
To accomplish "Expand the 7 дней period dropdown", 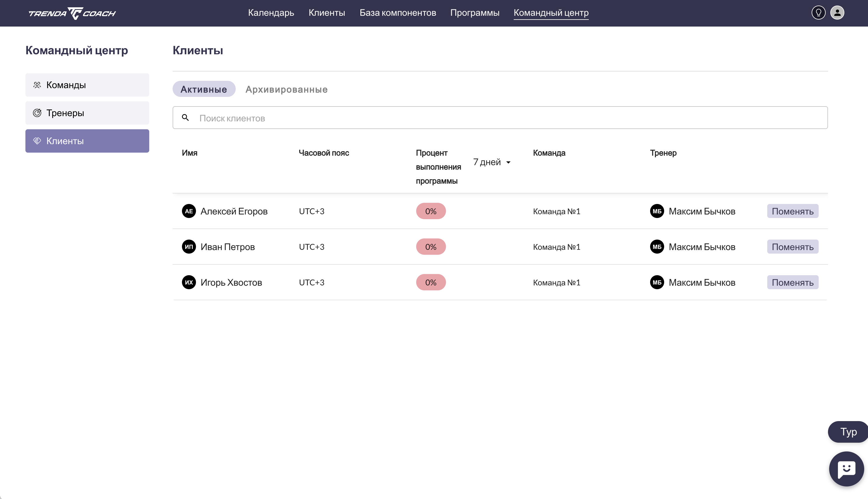I will 492,162.
